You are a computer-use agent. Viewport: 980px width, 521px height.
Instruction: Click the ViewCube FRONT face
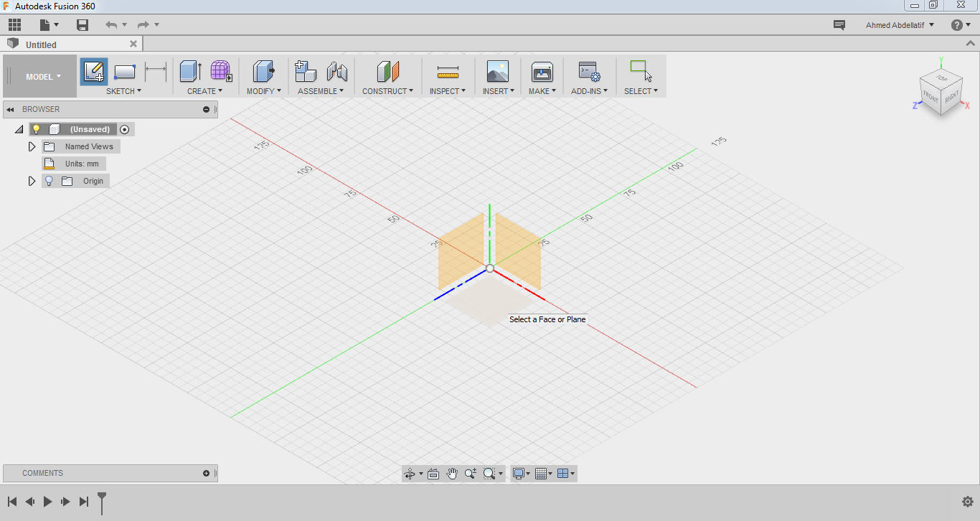[x=930, y=95]
